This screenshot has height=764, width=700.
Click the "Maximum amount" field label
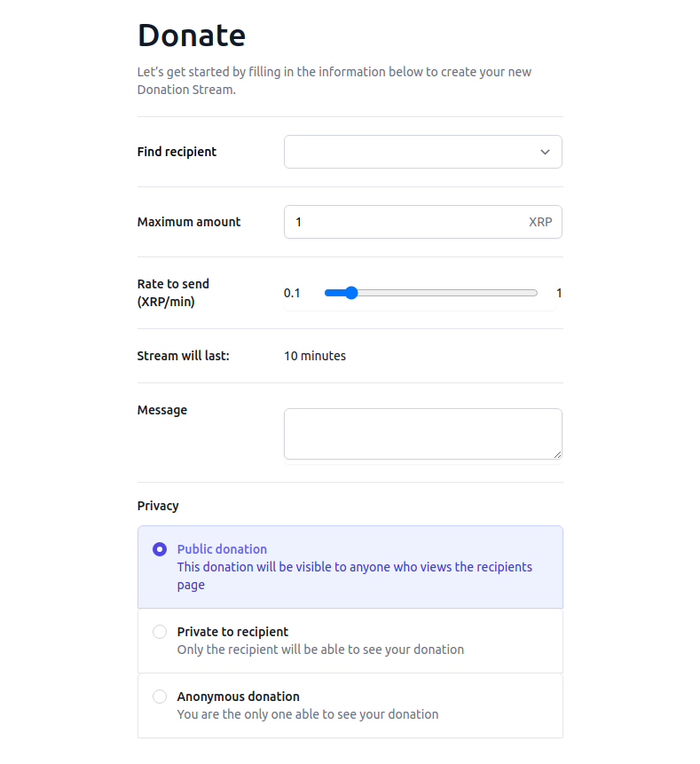pyautogui.click(x=189, y=222)
